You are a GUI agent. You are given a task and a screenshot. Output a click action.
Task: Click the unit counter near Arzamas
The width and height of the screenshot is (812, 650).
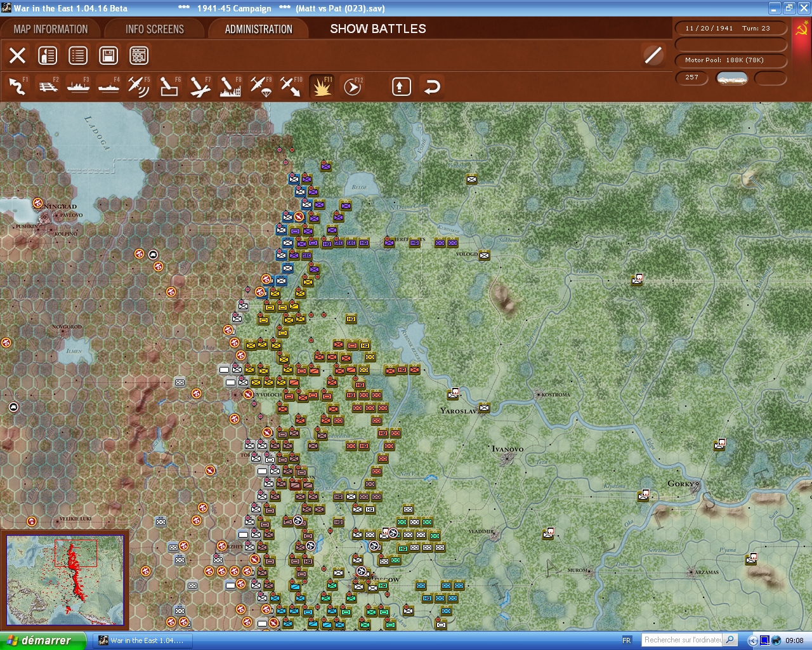[751, 560]
